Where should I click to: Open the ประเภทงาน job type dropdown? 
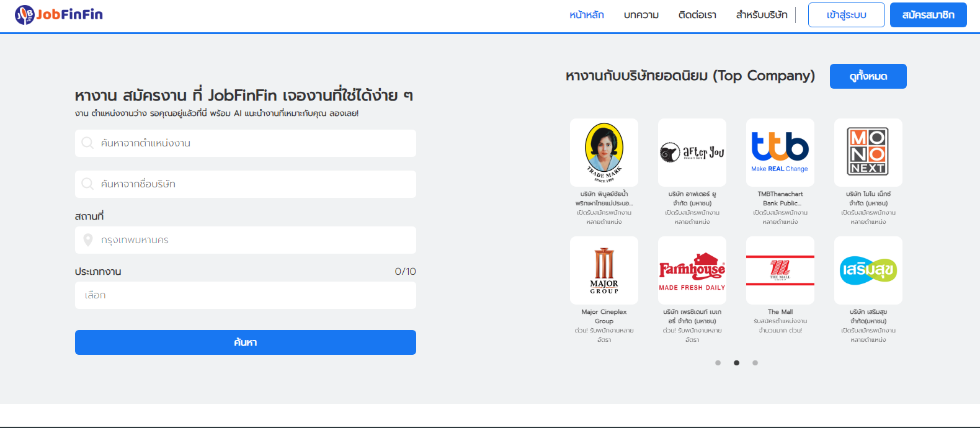246,295
